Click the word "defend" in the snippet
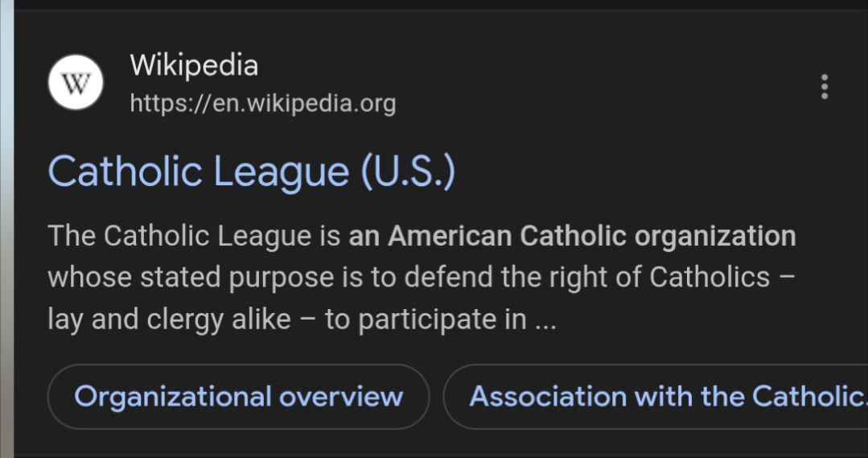 pos(445,278)
